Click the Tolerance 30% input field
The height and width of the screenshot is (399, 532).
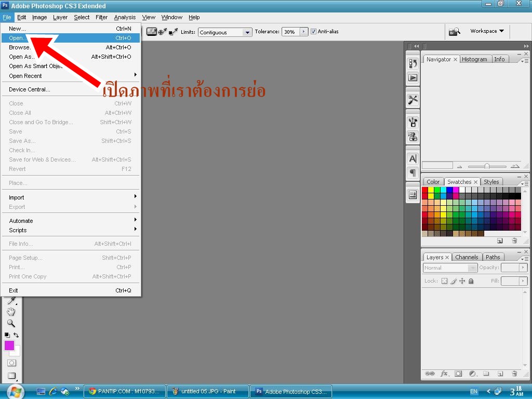pyautogui.click(x=291, y=32)
